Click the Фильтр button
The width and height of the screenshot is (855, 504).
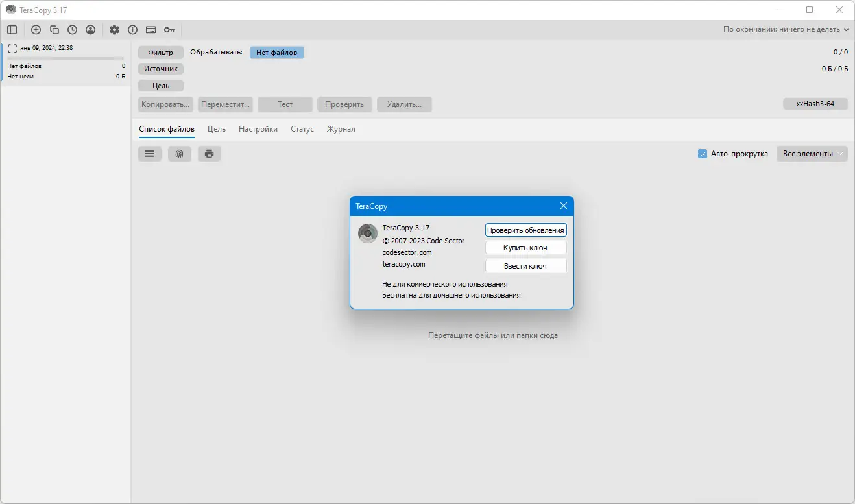pos(161,53)
